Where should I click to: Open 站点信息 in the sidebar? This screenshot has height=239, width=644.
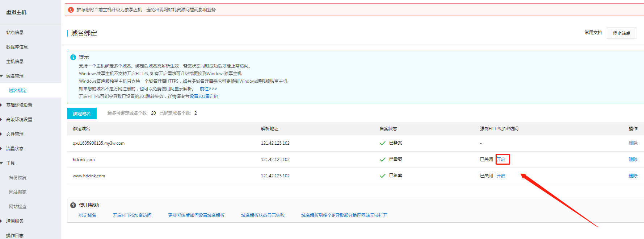point(15,33)
